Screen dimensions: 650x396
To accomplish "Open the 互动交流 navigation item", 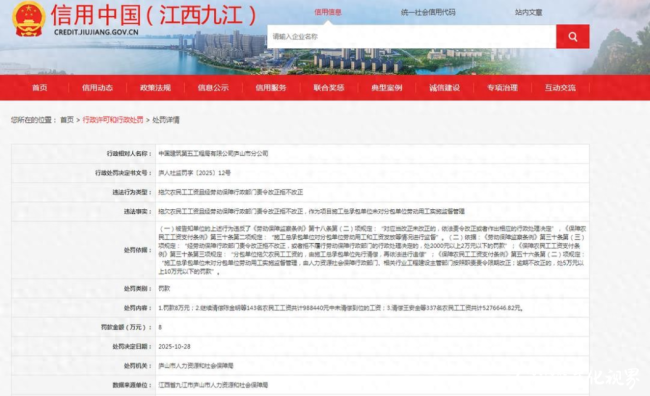I will pos(560,87).
